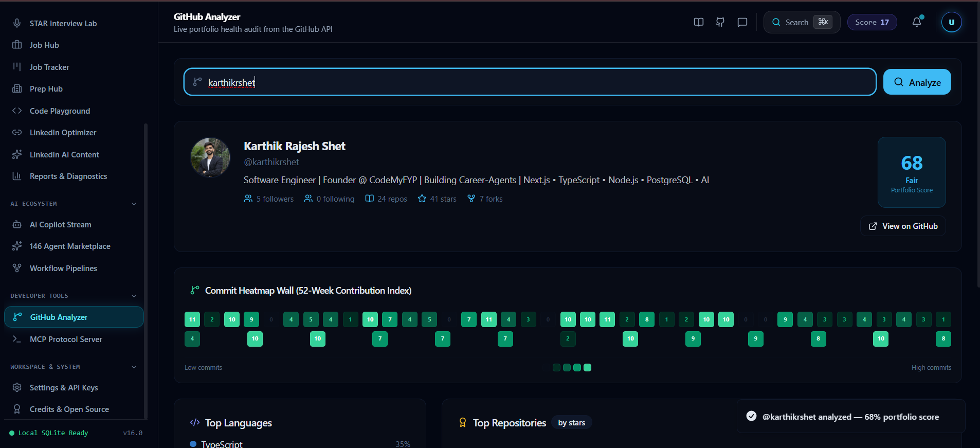The height and width of the screenshot is (448, 980).
Task: Click the Analyze button
Action: [917, 82]
